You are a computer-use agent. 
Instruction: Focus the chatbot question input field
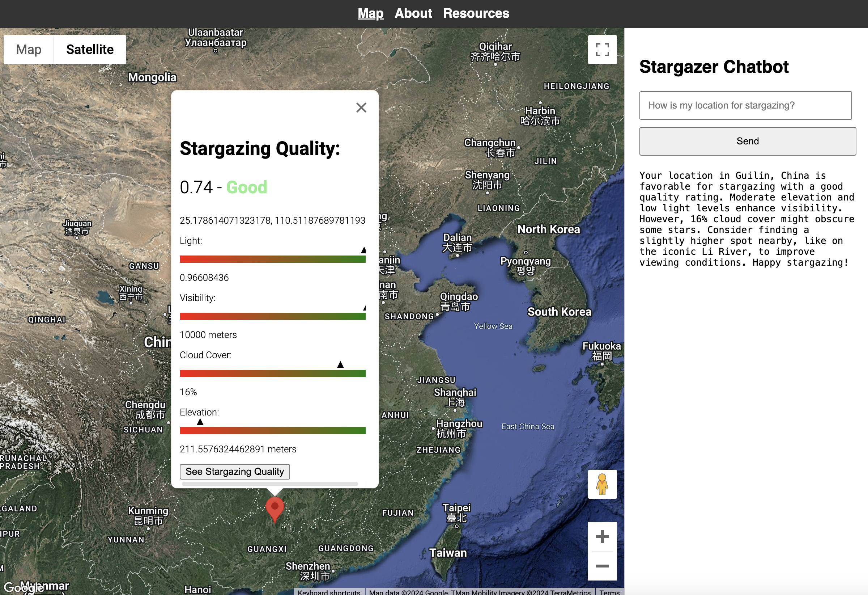pos(745,105)
